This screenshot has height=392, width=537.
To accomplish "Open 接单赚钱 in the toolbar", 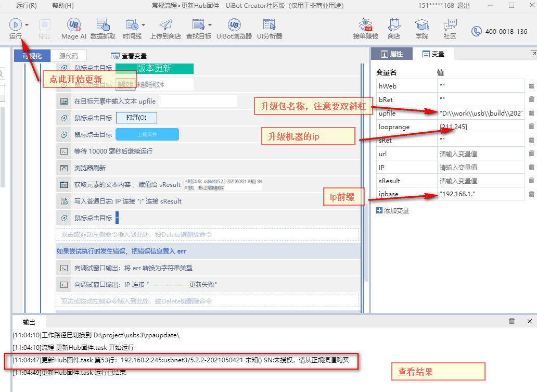I will point(366,29).
